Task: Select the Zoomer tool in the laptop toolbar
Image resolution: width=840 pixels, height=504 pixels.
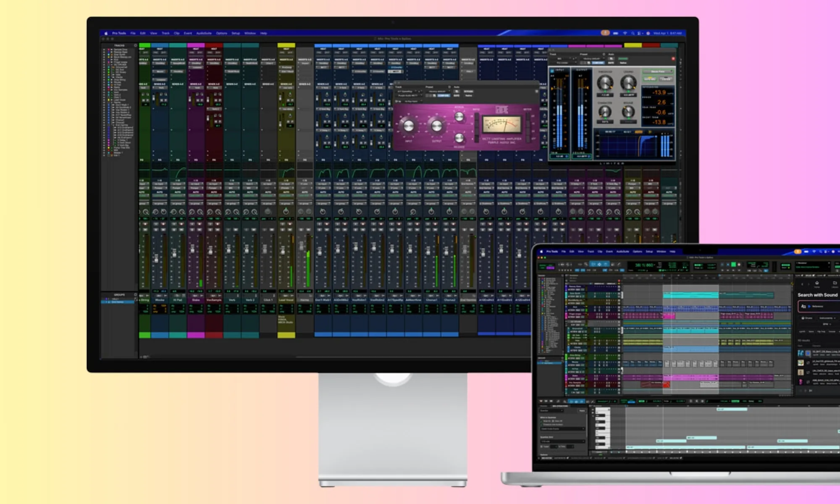Action: click(585, 264)
